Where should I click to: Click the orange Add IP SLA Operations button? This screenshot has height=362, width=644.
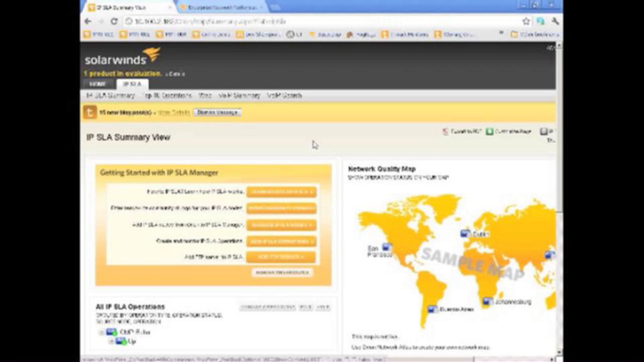[281, 241]
